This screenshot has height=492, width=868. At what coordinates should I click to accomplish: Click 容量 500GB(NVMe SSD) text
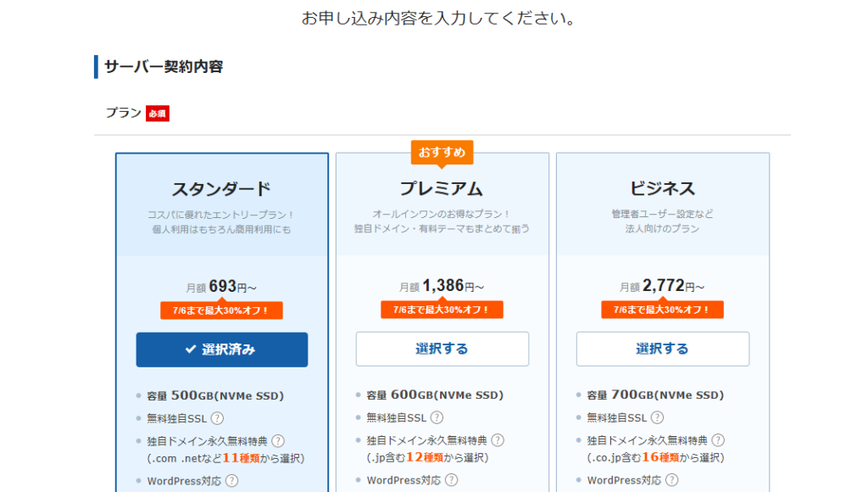pos(215,395)
